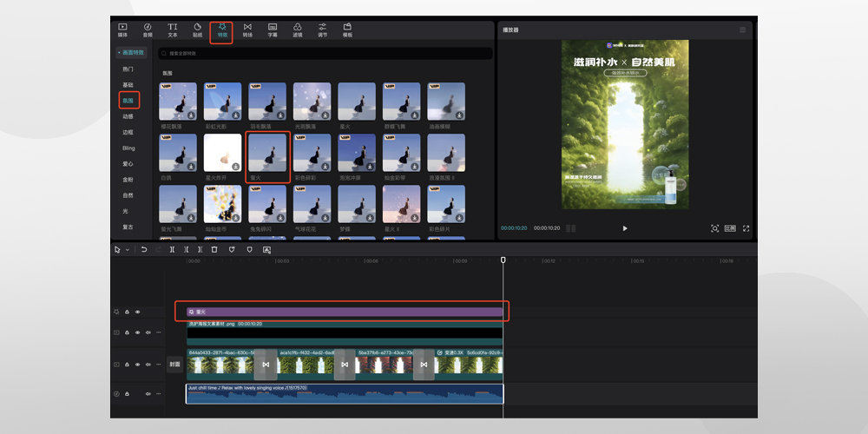
Task: Enter fullscreen preview mode
Action: click(x=746, y=228)
